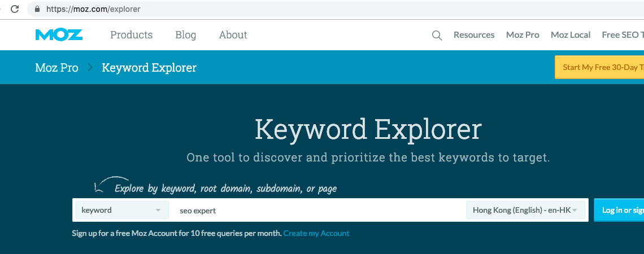
Task: Reload the page with the browser refresh icon
Action: tap(15, 8)
